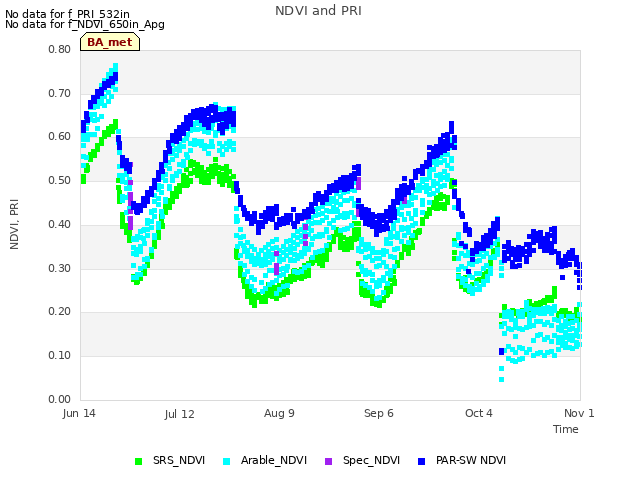Click the cyan Arable_NDVI legend marker

(227, 461)
